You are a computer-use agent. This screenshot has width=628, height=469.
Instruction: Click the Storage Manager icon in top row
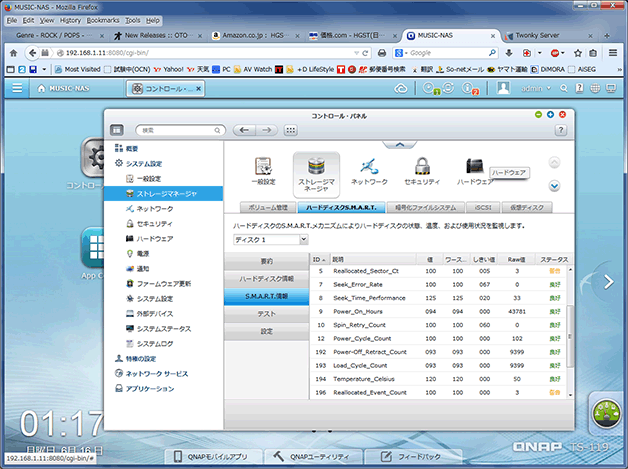tap(318, 170)
